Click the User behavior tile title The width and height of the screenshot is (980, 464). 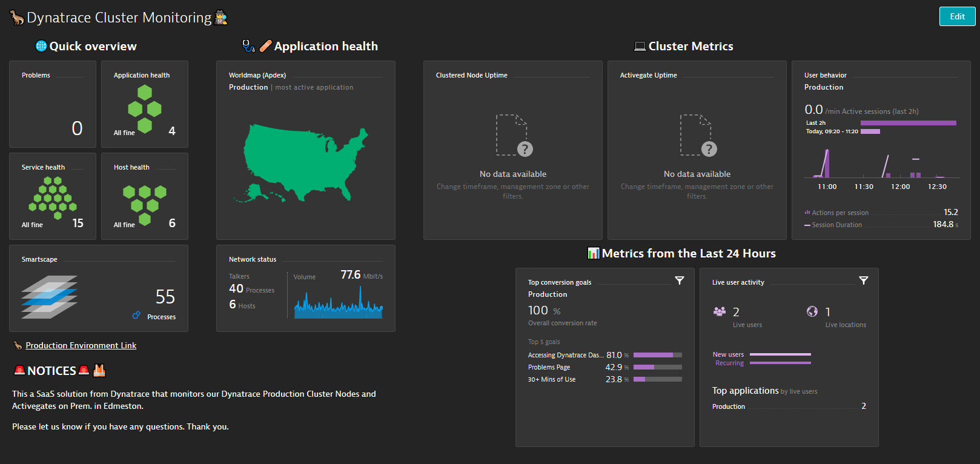[x=826, y=75]
